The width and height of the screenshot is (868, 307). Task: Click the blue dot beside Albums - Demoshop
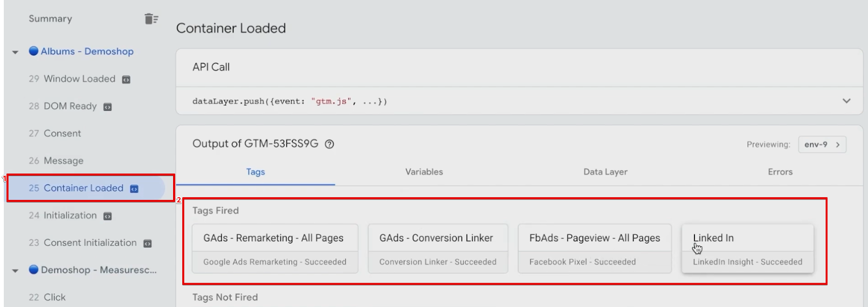coord(34,51)
